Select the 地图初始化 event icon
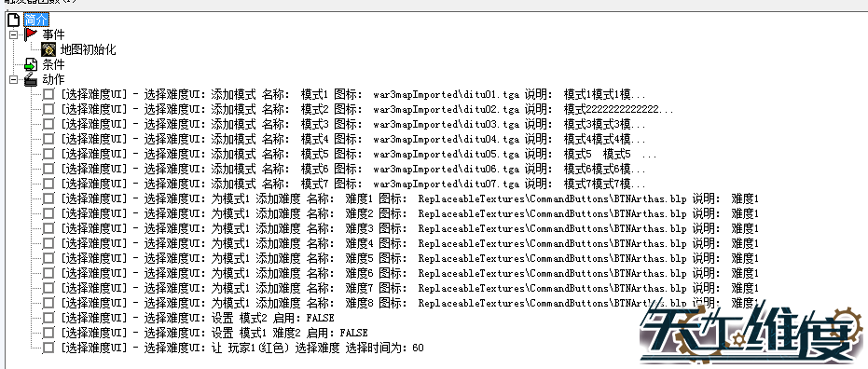This screenshot has width=868, height=369. tap(48, 49)
